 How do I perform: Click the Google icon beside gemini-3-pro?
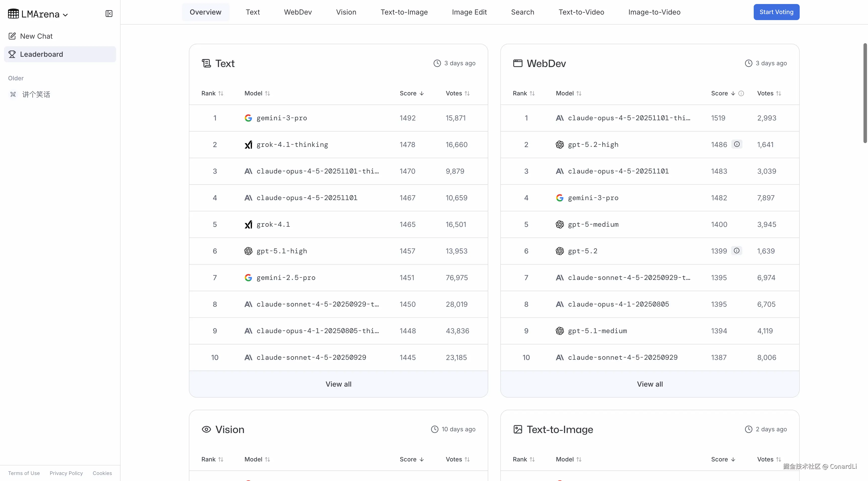point(248,118)
